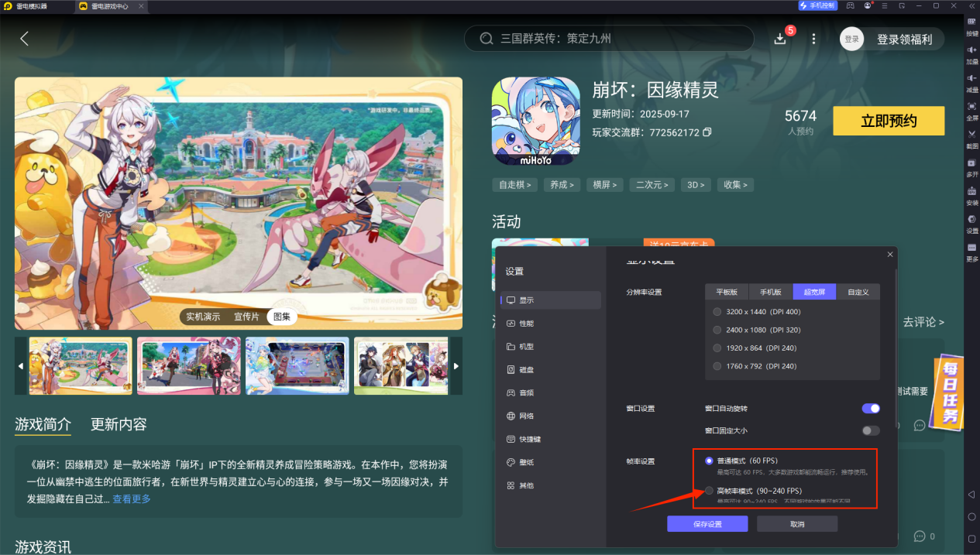Copy the player group number 772562172
Viewport: 980px width, 555px height.
pos(707,132)
